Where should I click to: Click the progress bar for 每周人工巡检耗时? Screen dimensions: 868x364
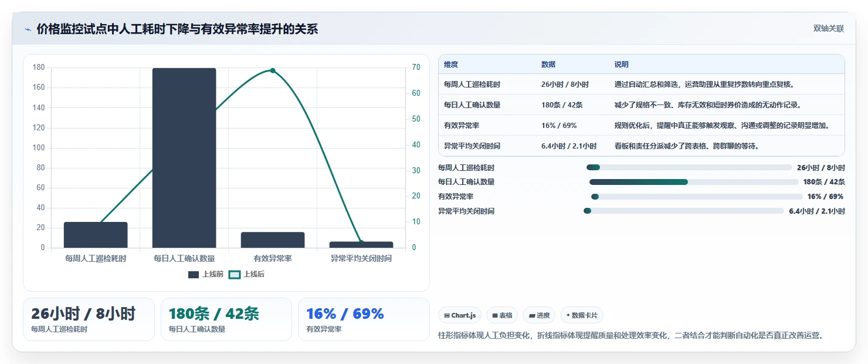coord(689,167)
